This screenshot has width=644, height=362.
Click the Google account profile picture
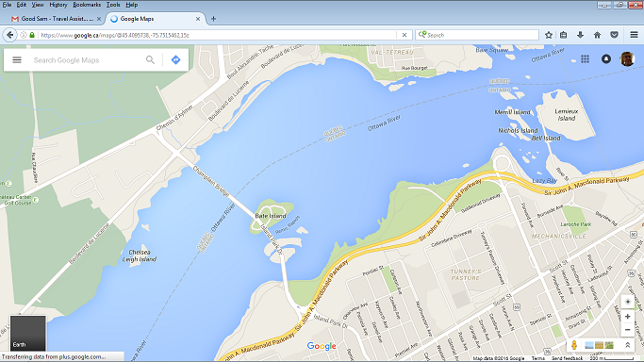(627, 59)
